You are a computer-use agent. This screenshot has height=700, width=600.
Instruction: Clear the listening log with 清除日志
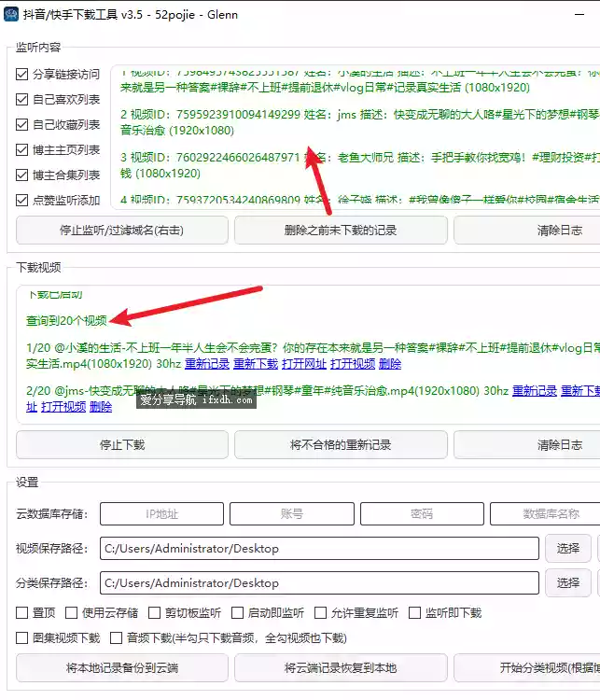[x=527, y=231]
